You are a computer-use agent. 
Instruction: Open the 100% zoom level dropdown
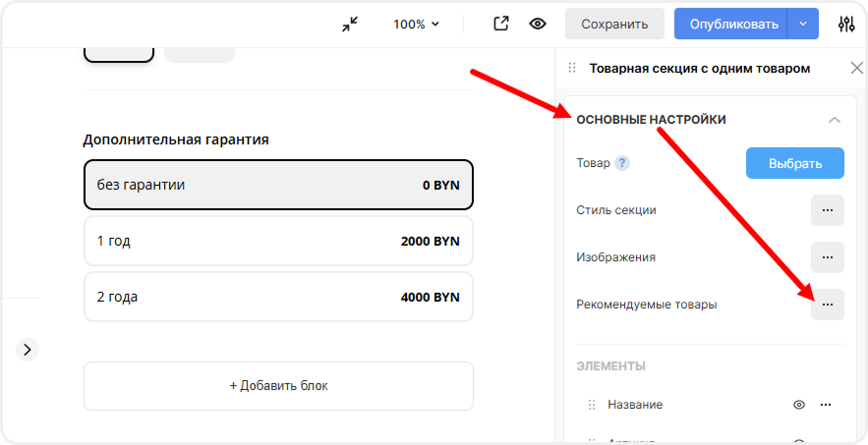point(417,25)
